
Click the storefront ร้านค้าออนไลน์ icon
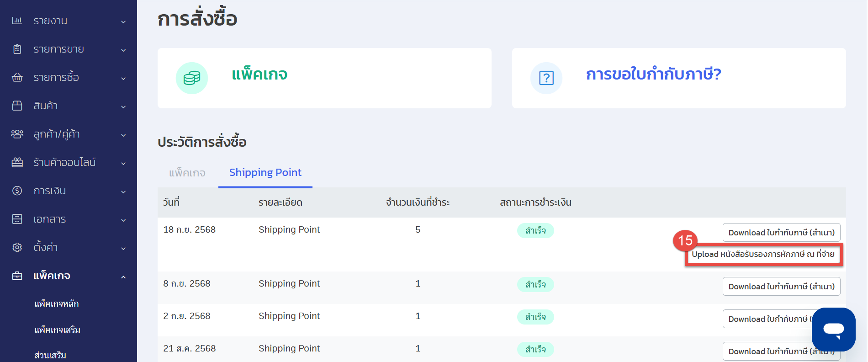pos(17,162)
